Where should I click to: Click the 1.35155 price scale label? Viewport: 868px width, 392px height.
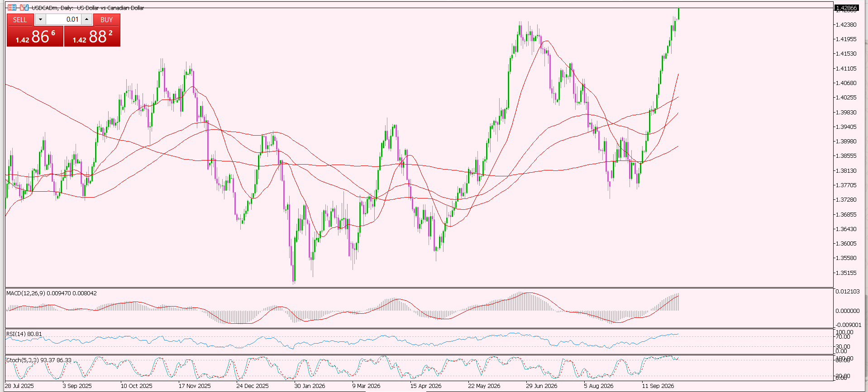846,273
